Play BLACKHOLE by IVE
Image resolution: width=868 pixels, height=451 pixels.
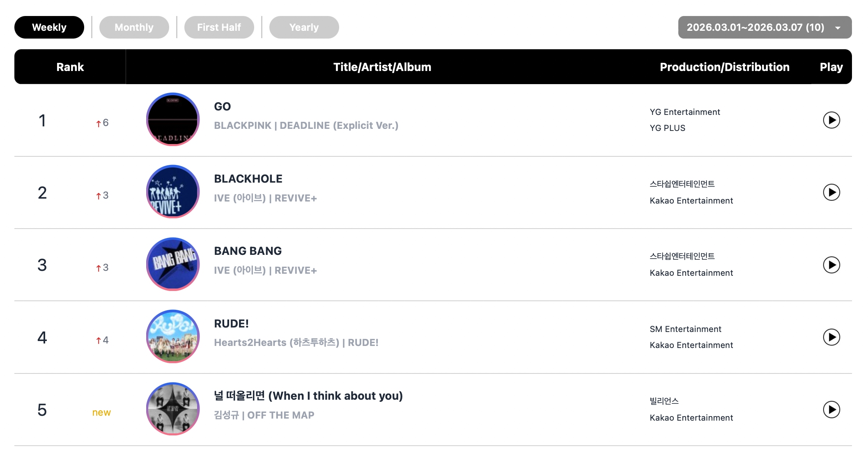point(831,192)
